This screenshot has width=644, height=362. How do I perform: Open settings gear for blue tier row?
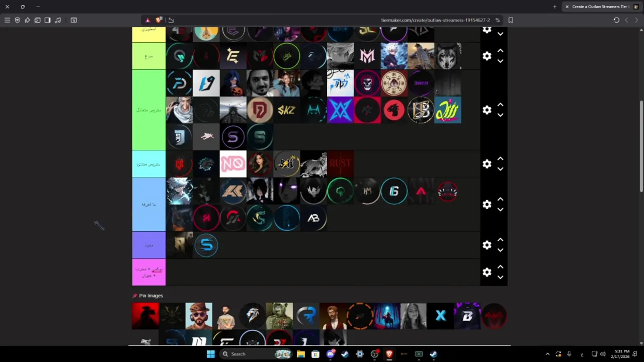(487, 204)
